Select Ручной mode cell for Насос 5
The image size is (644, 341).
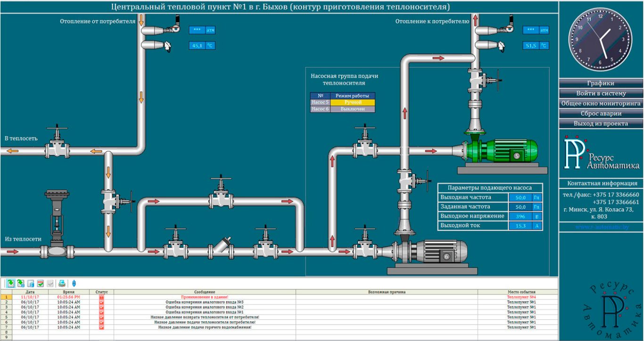353,102
